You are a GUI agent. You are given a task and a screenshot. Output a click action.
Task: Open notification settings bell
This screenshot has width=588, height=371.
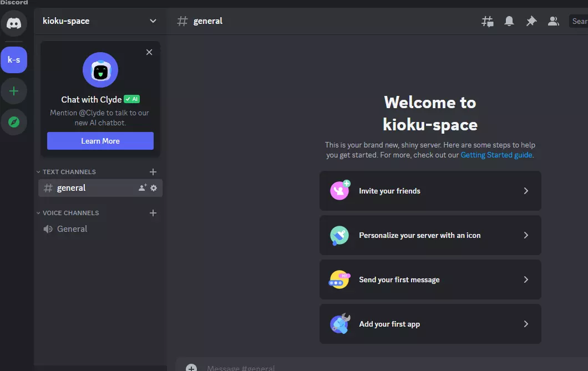tap(509, 21)
